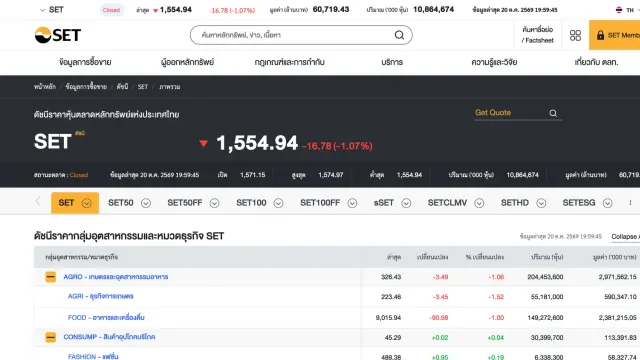The image size is (640, 360).
Task: Switch to the SET100 index tab
Action: tap(251, 203)
